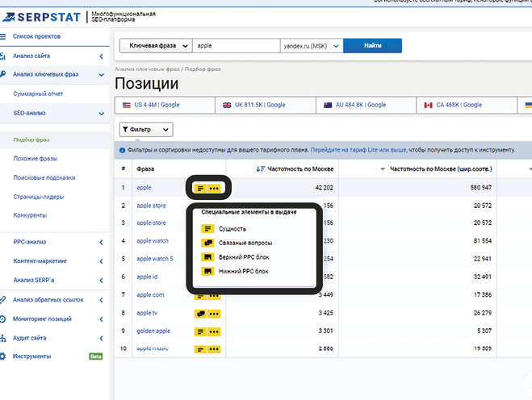
Task: Click the entity icon in the apple music row
Action: coord(199,348)
